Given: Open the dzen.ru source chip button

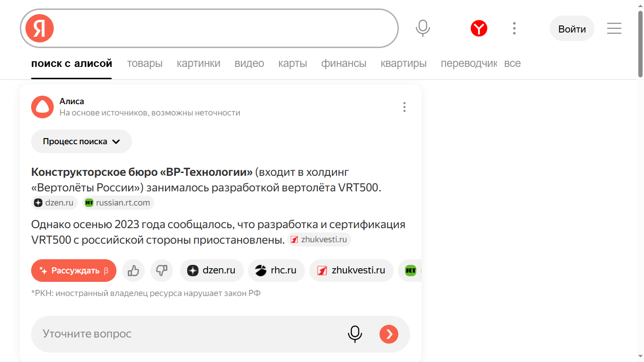Looking at the screenshot, I should click(x=212, y=271).
